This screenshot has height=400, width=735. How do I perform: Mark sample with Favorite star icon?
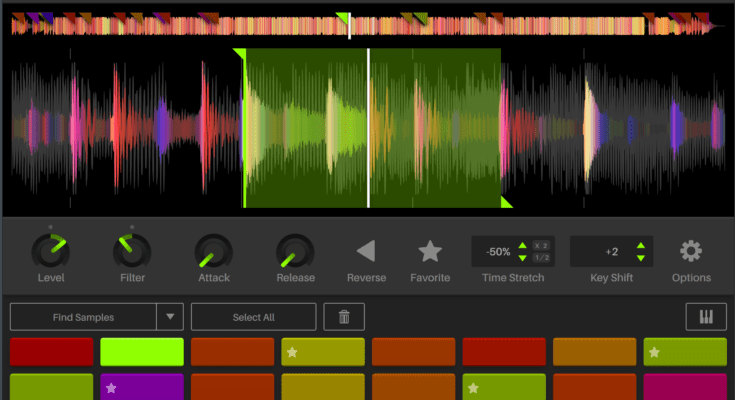point(429,251)
